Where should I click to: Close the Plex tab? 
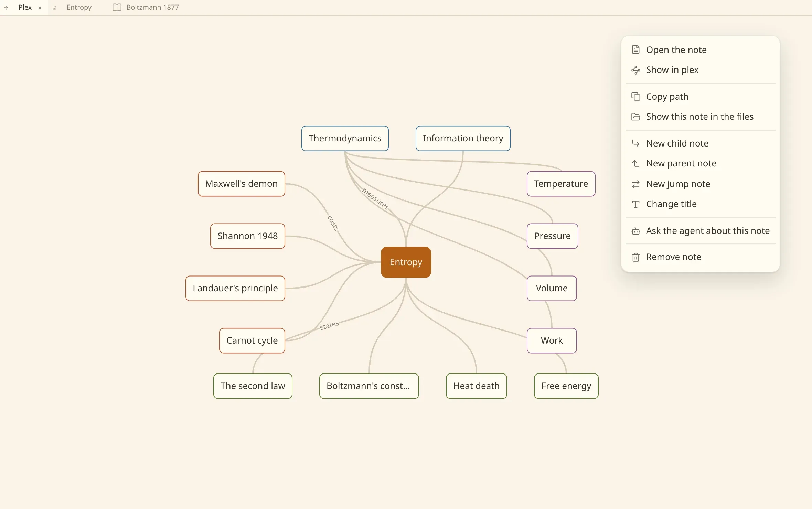[x=40, y=8]
